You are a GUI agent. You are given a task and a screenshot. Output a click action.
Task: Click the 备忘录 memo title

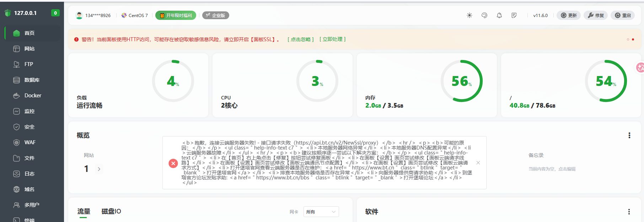coord(536,155)
